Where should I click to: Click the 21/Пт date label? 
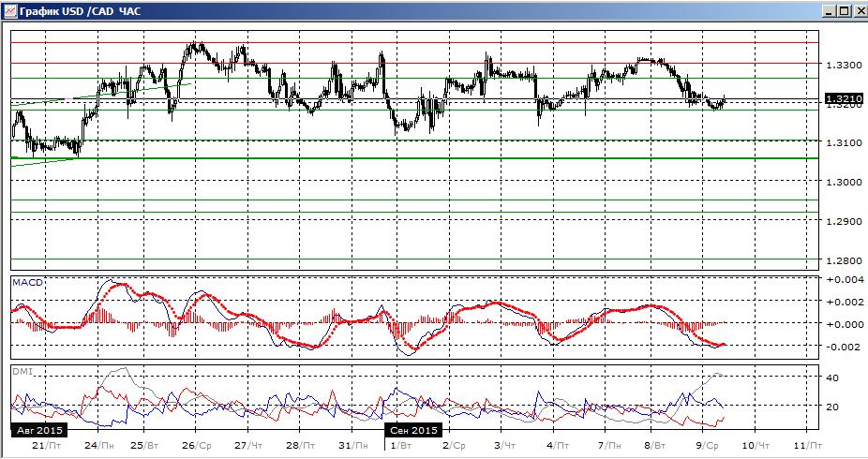[47, 445]
